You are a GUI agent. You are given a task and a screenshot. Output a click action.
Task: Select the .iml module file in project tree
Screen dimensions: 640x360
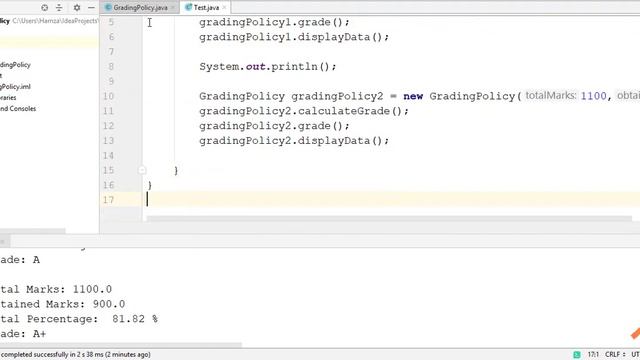click(15, 87)
